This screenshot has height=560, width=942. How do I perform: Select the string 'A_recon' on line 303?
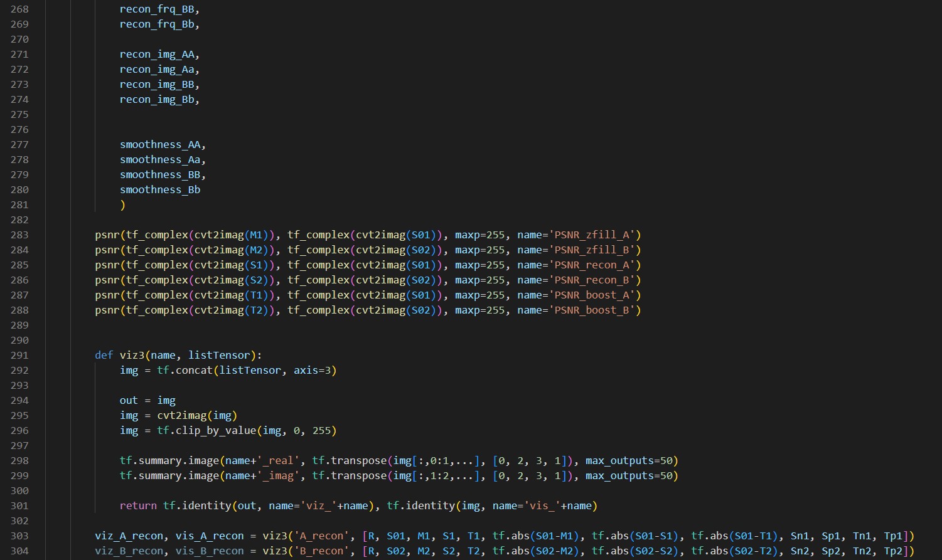[321, 536]
